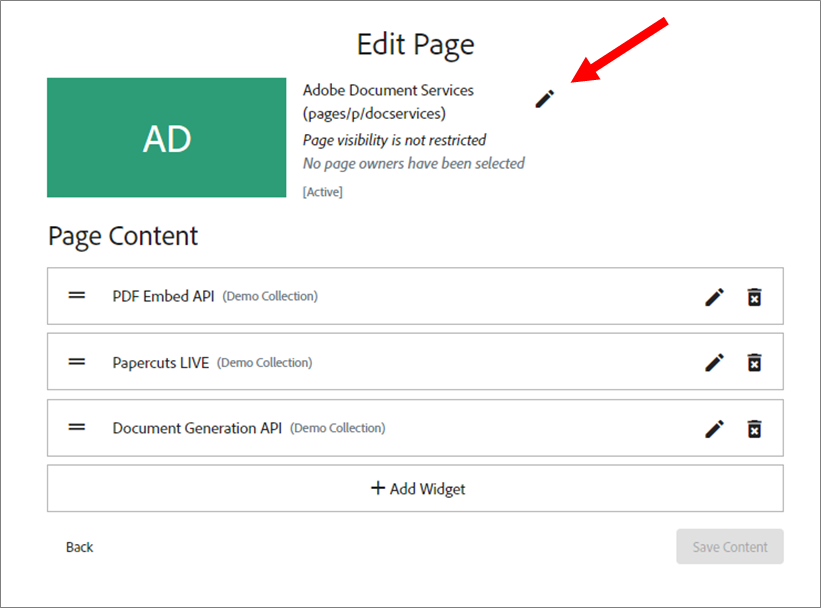Delete the Document Generation API widget
The height and width of the screenshot is (608, 821).
coord(754,429)
